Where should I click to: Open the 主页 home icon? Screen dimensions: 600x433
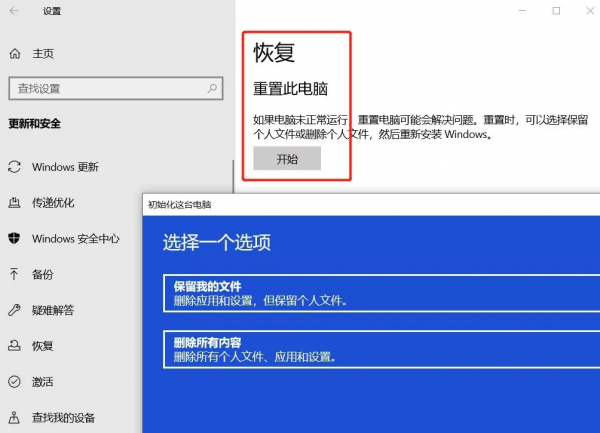coord(15,54)
